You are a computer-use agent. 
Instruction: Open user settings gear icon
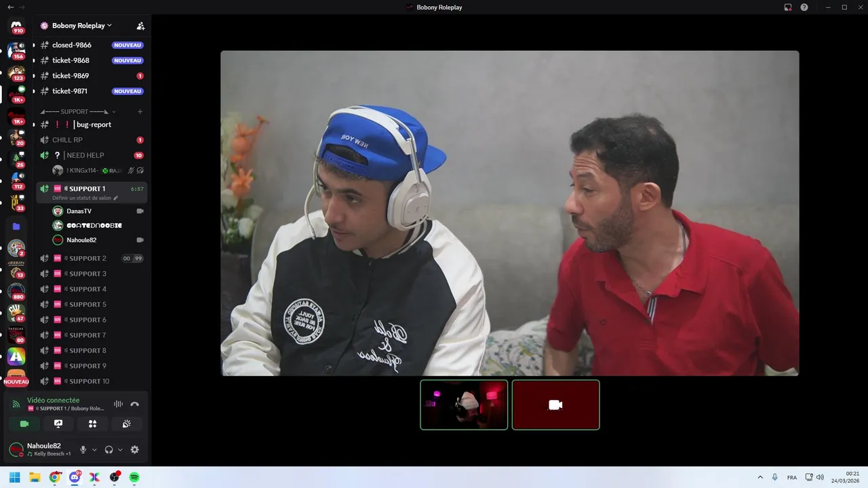click(134, 449)
